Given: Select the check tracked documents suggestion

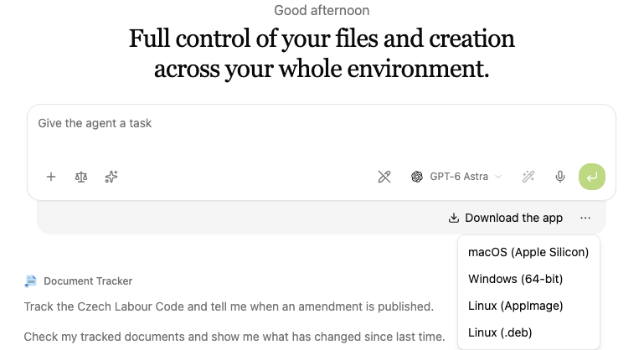Looking at the screenshot, I should point(234,337).
